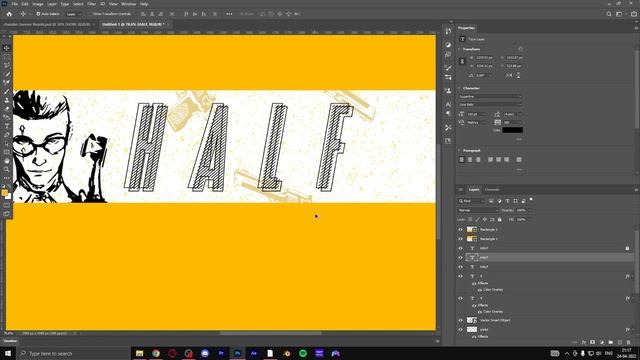Select the Clone Stamp tool in toolbox
Viewport: 640px width, 360px height.
pyautogui.click(x=7, y=100)
